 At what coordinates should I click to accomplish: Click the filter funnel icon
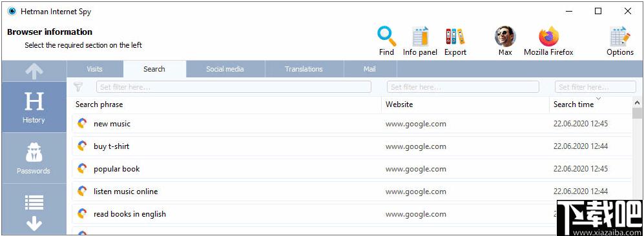pyautogui.click(x=78, y=87)
